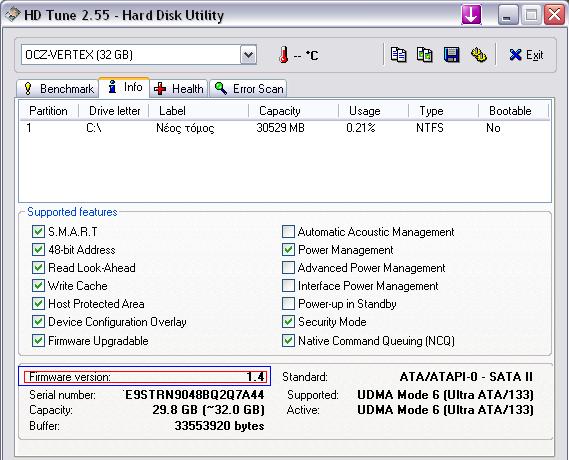Toggle the Automatic Acoustic Management checkbox
This screenshot has width=569, height=460.
[288, 231]
